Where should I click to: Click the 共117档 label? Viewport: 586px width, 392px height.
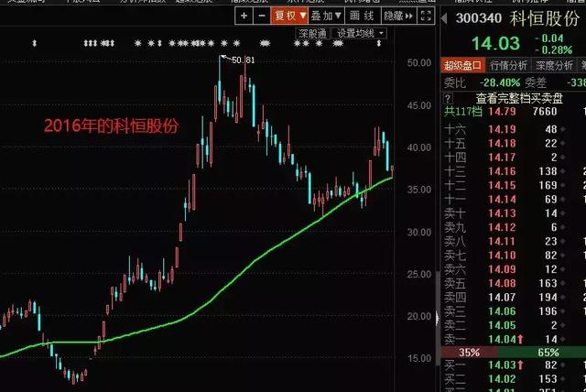tap(463, 112)
